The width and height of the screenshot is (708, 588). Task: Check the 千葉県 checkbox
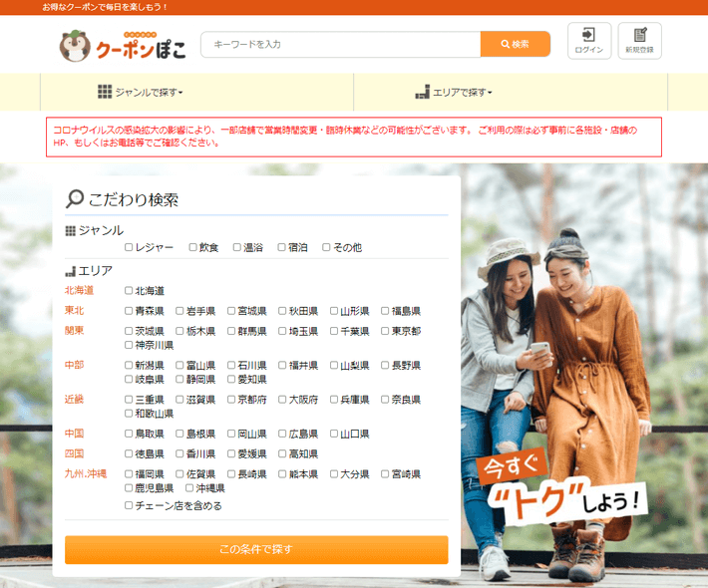tap(334, 331)
